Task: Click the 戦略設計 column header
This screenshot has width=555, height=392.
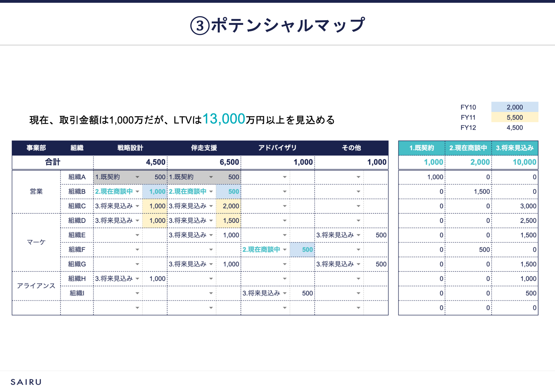Action: [x=130, y=148]
